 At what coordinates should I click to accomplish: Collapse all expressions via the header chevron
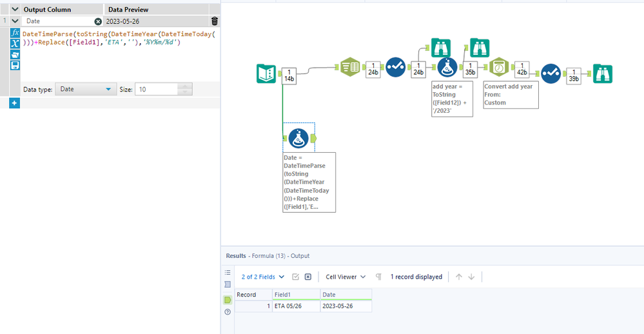15,9
